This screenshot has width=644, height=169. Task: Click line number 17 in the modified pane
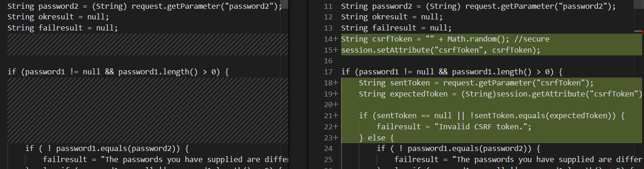click(x=328, y=72)
